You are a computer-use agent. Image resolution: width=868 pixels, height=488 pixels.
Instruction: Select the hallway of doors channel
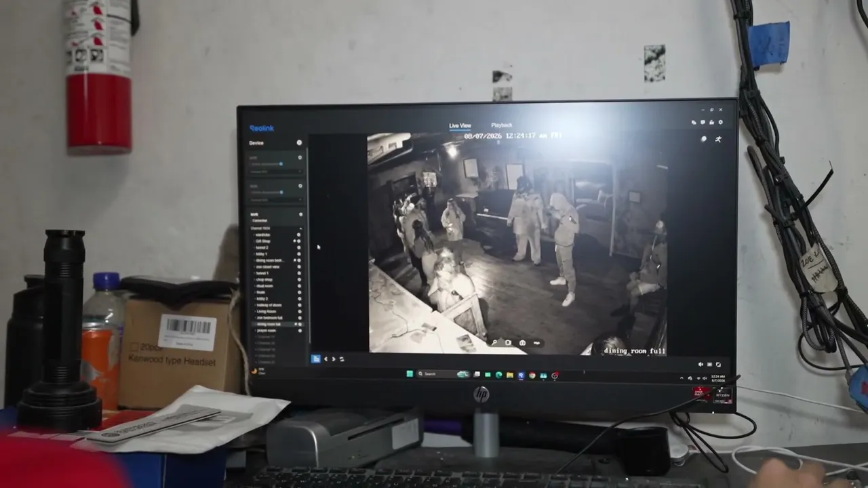click(269, 305)
